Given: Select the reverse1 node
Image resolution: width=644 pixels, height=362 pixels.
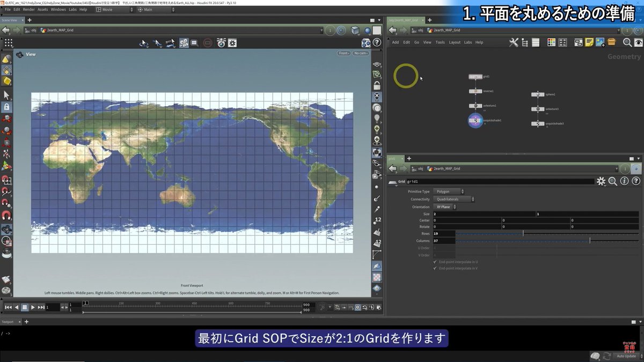Looking at the screenshot, I should [x=475, y=91].
